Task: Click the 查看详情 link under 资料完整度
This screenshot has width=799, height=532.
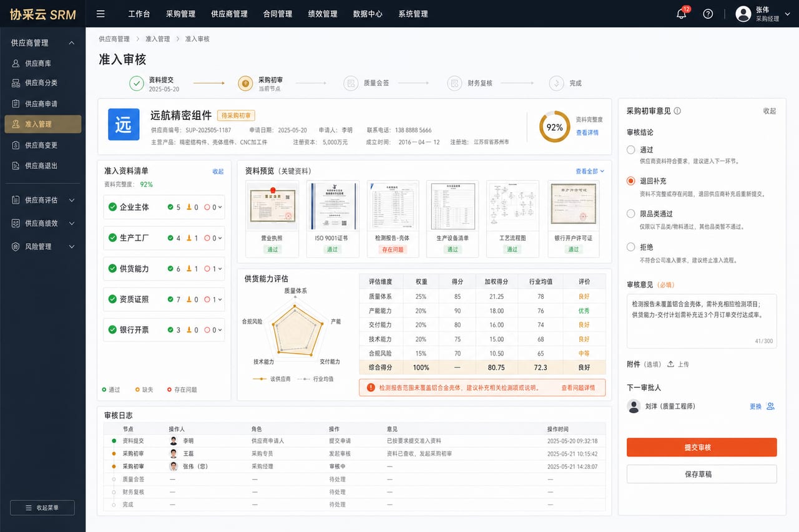Action: (587, 133)
